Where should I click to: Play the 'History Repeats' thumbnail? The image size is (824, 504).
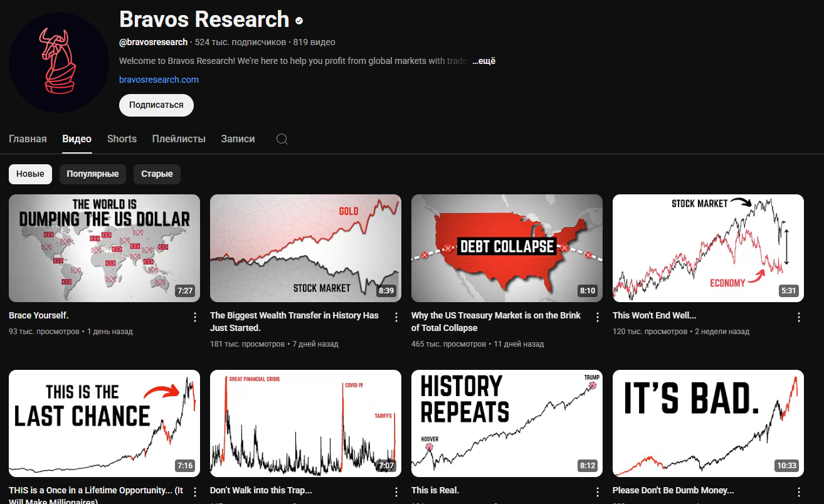507,424
